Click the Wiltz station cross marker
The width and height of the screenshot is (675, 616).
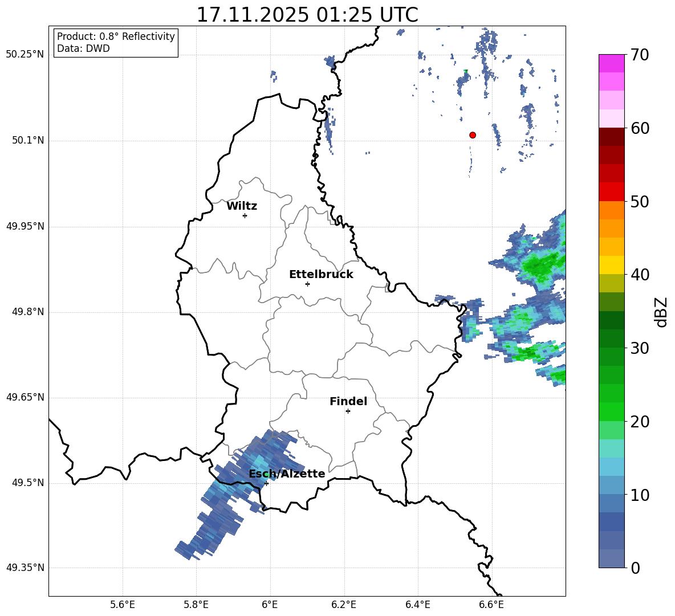tap(245, 215)
